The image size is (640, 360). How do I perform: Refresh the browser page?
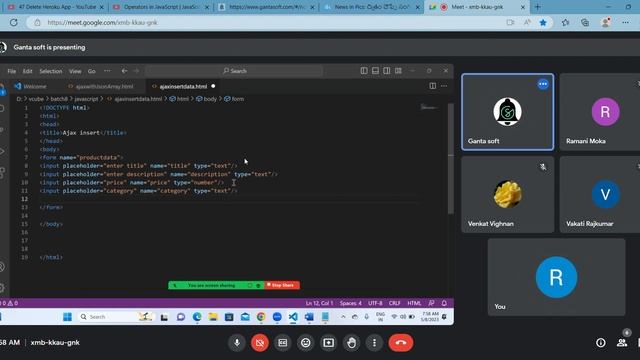click(13, 22)
